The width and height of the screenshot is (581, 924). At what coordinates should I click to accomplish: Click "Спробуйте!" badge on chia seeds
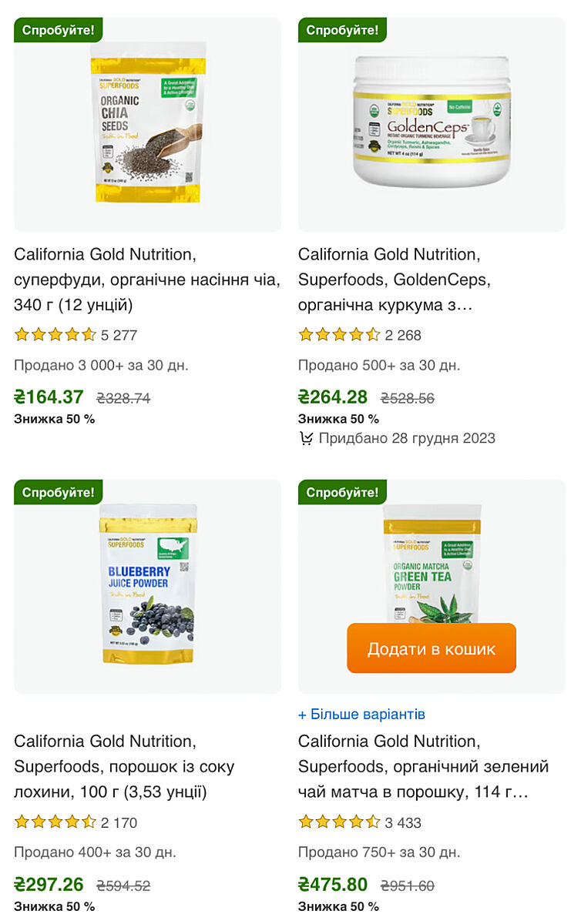click(x=59, y=31)
